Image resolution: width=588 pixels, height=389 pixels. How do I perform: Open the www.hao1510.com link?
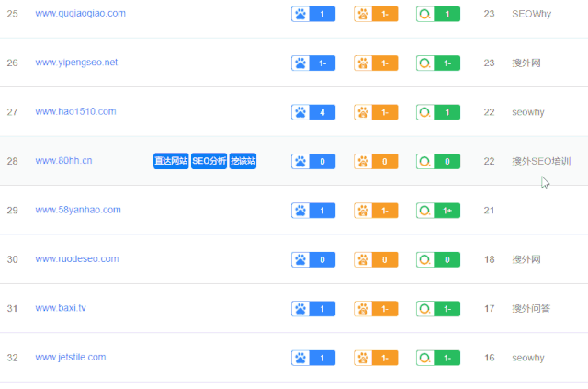[x=75, y=111]
